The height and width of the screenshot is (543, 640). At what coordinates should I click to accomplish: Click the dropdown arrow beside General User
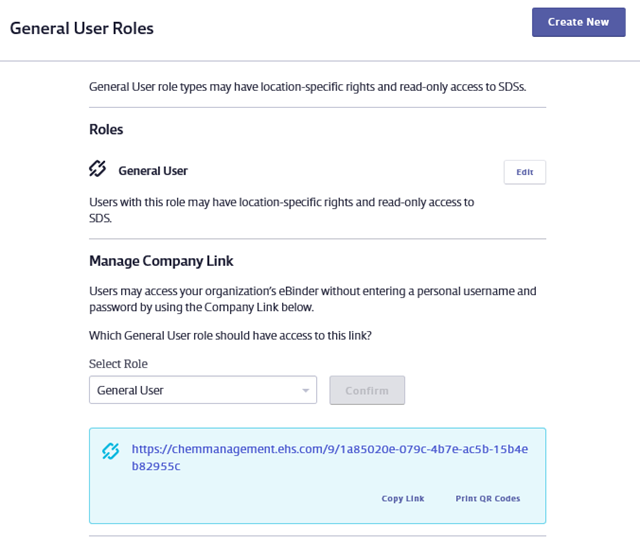pyautogui.click(x=305, y=391)
